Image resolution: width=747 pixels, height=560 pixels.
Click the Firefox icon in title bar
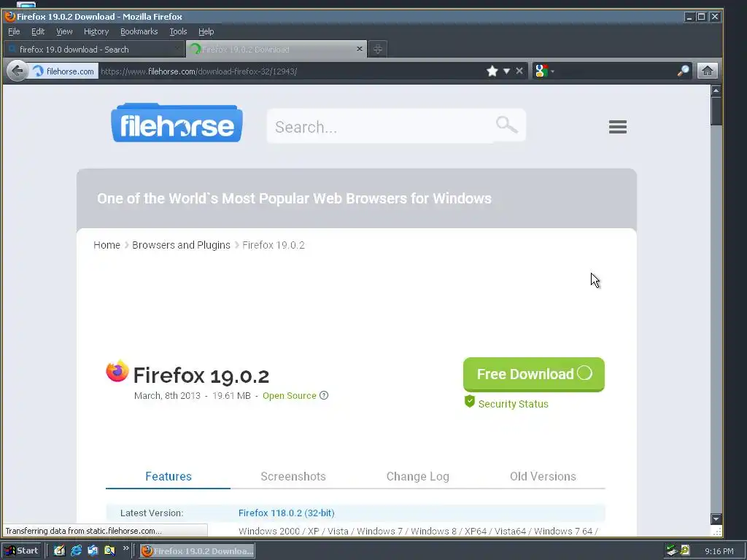point(10,16)
